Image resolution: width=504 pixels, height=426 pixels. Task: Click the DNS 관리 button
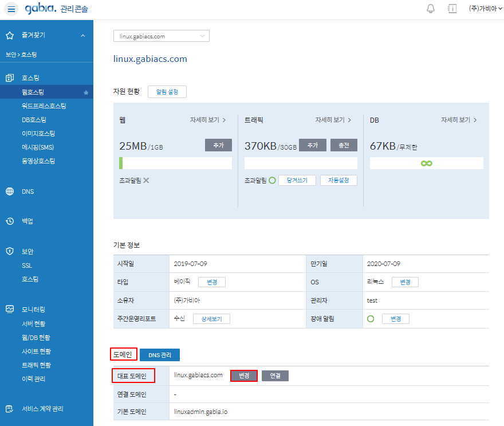[x=160, y=355]
